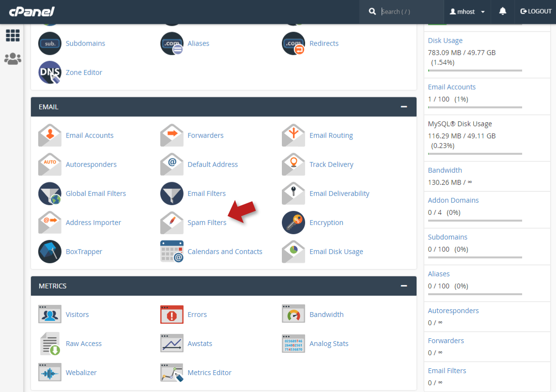
Task: Open the User Manager sidebar icon
Action: [13, 59]
